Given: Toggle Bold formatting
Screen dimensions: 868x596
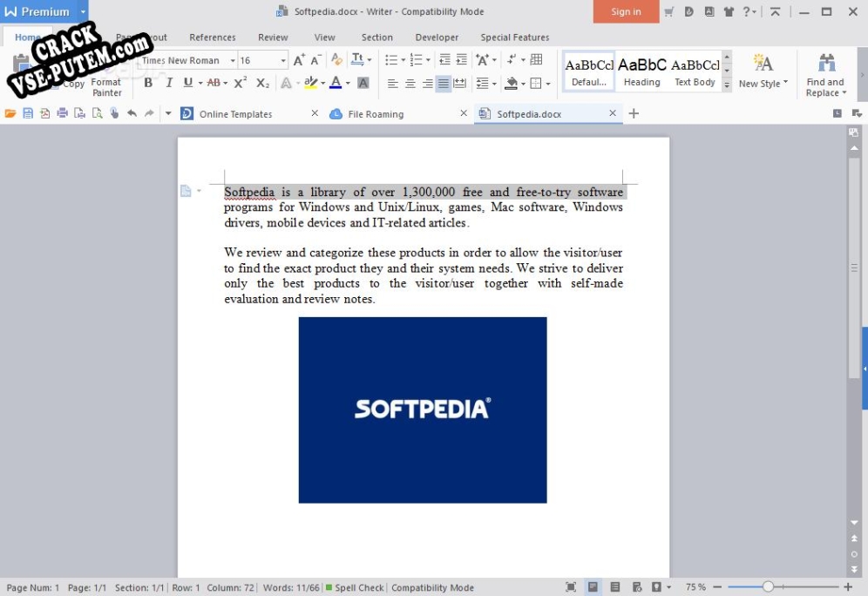Looking at the screenshot, I should 148,83.
